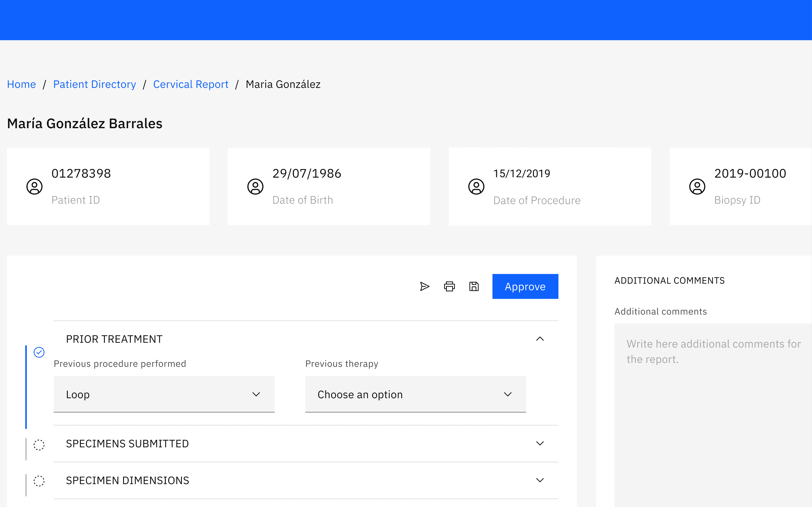
Task: Click the ADDITIONAL COMMENTS panel heading
Action: 669,280
